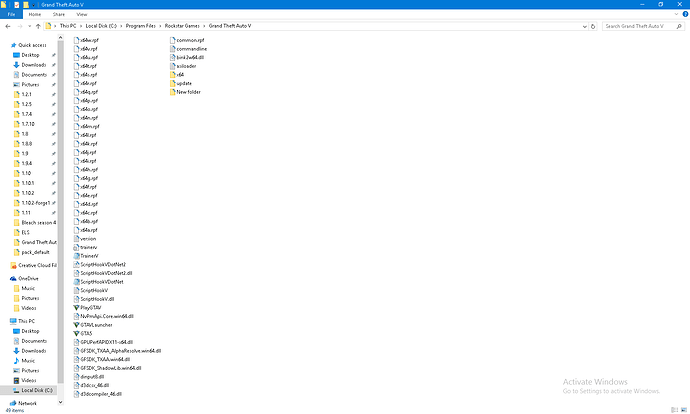Navigate to Local Disk (C:) in breadcrumb
The height and width of the screenshot is (414, 690).
(x=101, y=26)
